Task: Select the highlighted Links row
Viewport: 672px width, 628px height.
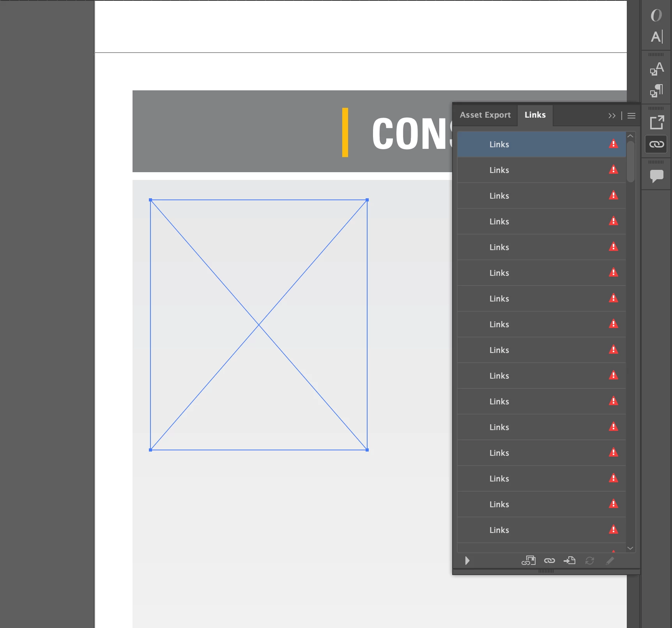Action: [541, 145]
